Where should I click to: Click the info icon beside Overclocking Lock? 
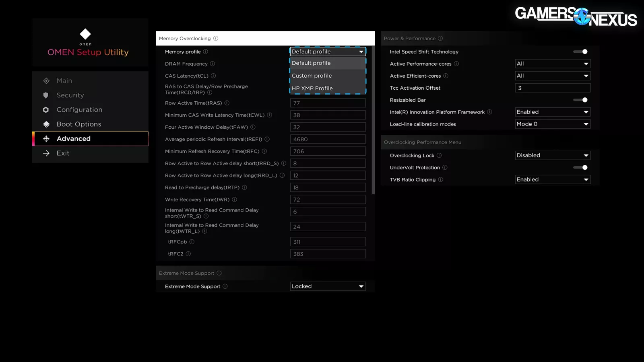tap(439, 156)
